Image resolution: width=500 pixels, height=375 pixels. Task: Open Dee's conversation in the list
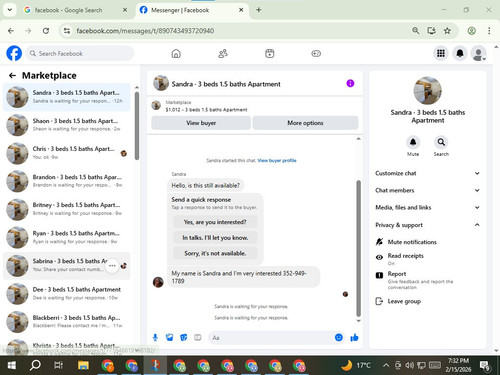[66, 293]
